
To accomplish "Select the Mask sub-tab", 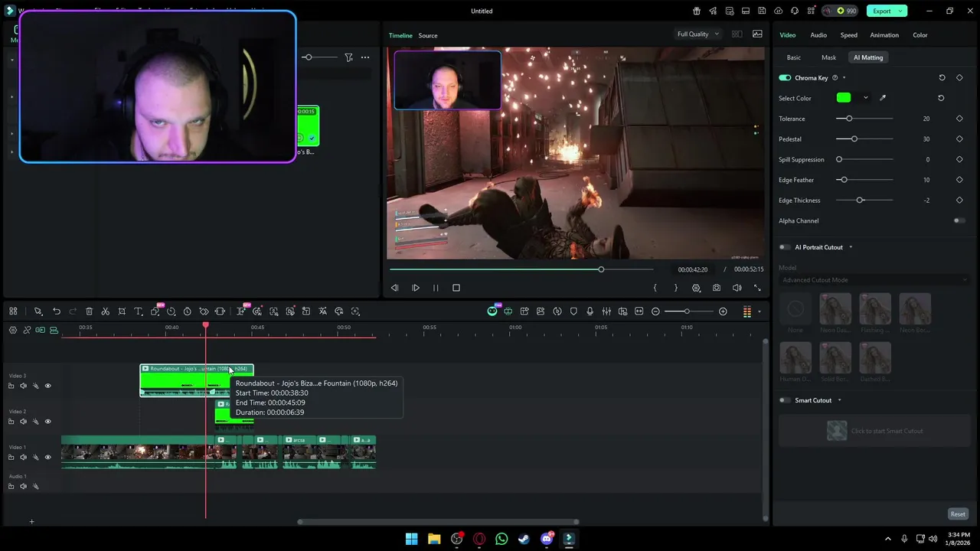I will [828, 57].
